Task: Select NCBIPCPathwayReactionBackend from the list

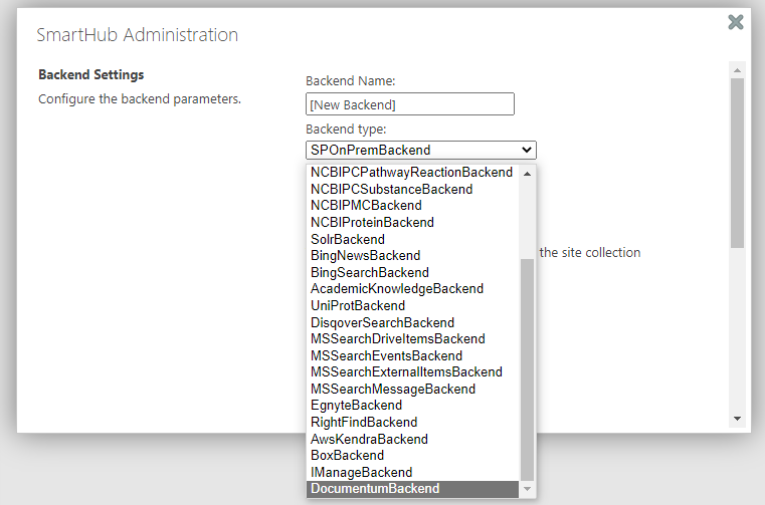Action: (x=411, y=172)
